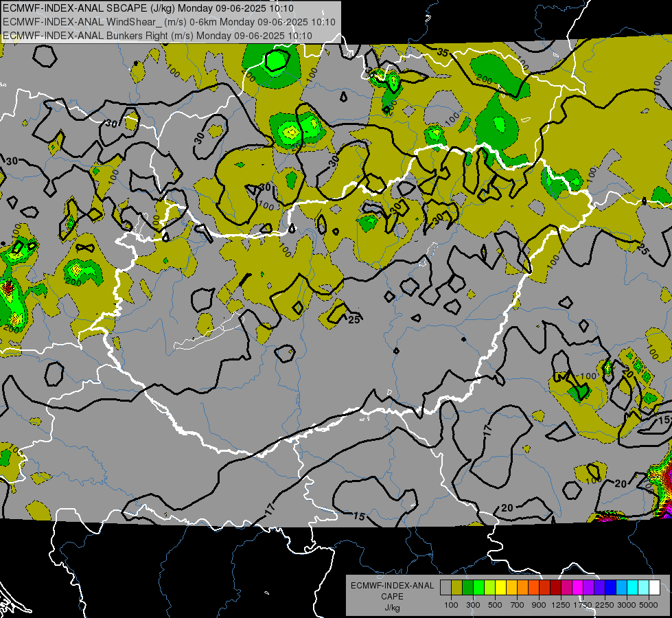This screenshot has width=672, height=618.
Task: Click the CAPE label in the legend
Action: pyautogui.click(x=392, y=596)
